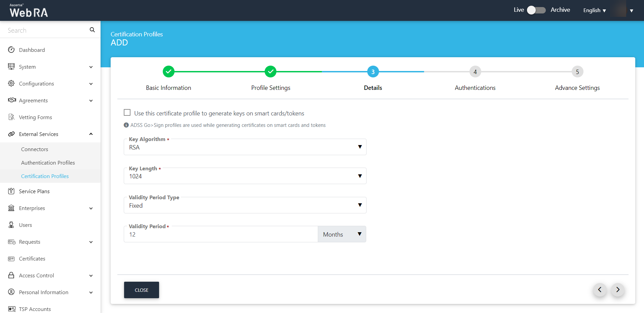Open the English language selector

click(x=594, y=10)
